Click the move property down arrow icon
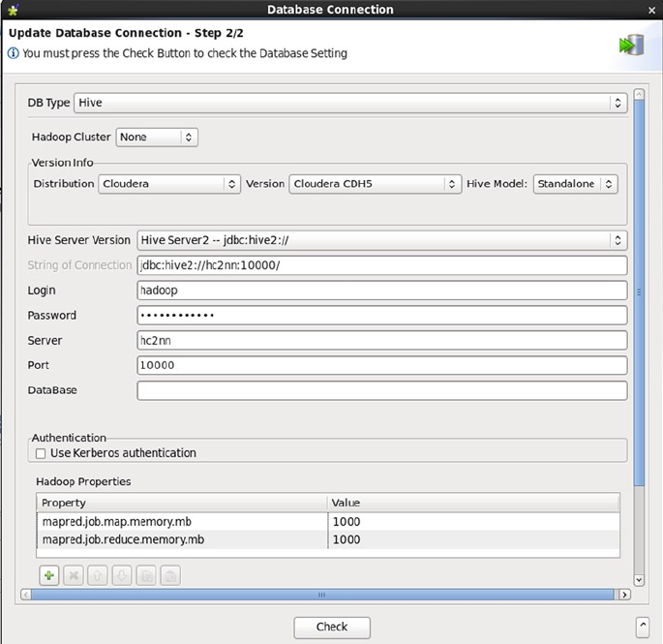This screenshot has width=663, height=644. pyautogui.click(x=121, y=576)
